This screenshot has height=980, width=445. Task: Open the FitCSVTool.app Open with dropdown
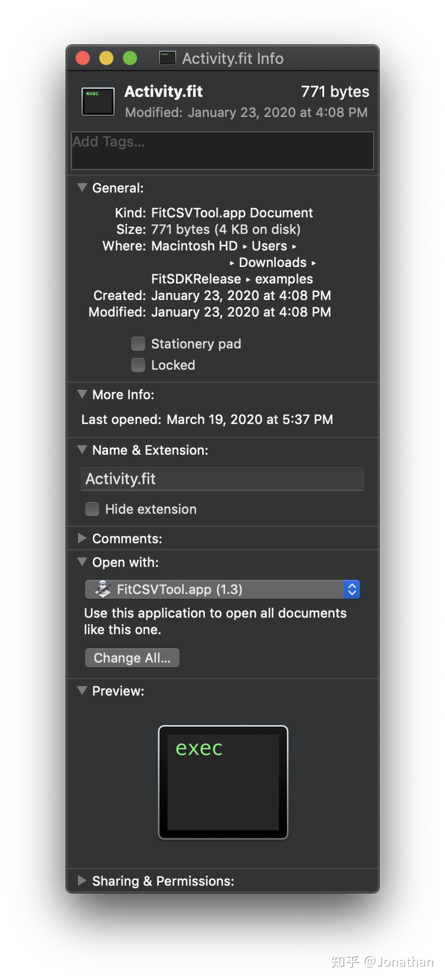click(x=222, y=589)
